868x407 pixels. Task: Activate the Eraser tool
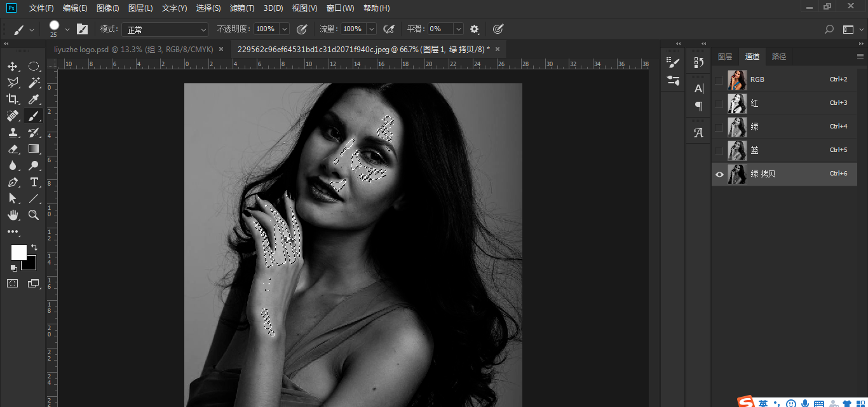tap(13, 149)
